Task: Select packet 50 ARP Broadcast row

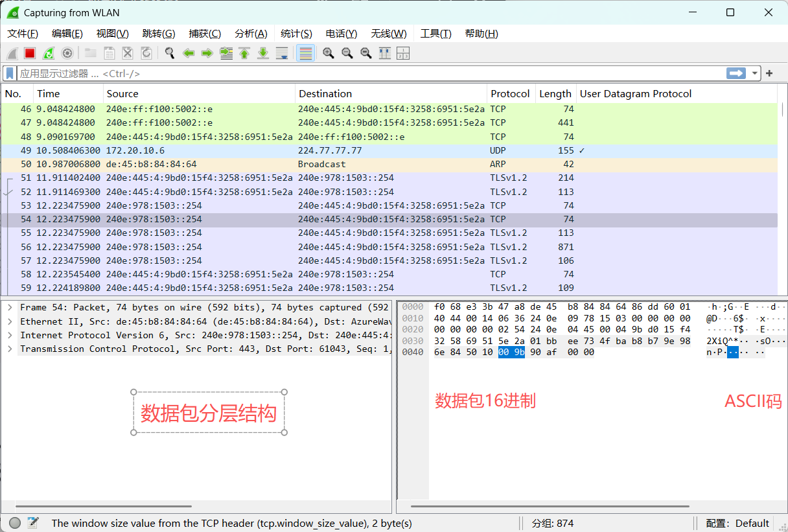Action: (x=389, y=164)
